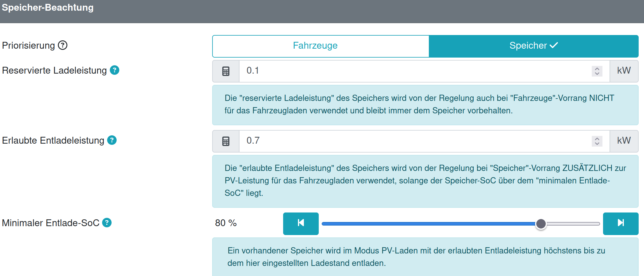Step up the Reservierte Ladeleistung value
Image resolution: width=644 pixels, height=276 pixels.
click(597, 69)
